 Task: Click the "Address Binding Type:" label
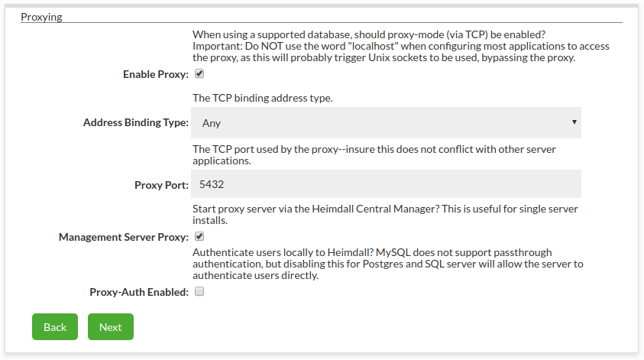coord(135,122)
